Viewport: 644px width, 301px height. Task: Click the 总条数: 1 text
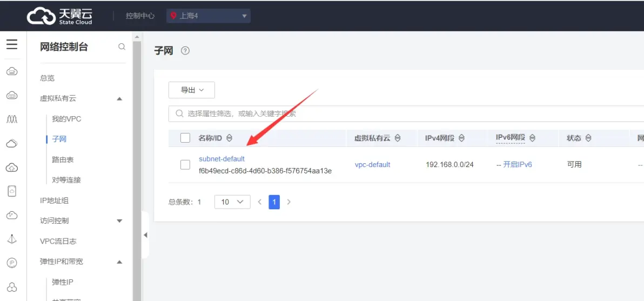point(185,202)
